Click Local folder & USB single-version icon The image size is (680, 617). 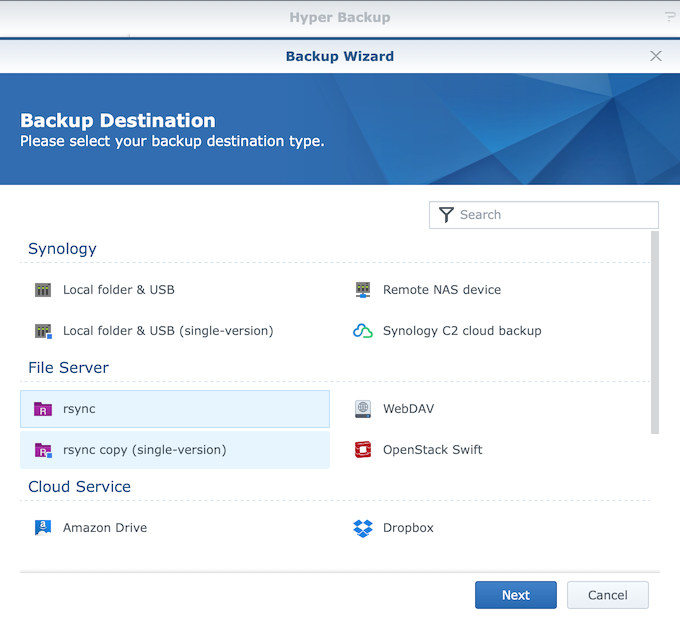(x=43, y=331)
